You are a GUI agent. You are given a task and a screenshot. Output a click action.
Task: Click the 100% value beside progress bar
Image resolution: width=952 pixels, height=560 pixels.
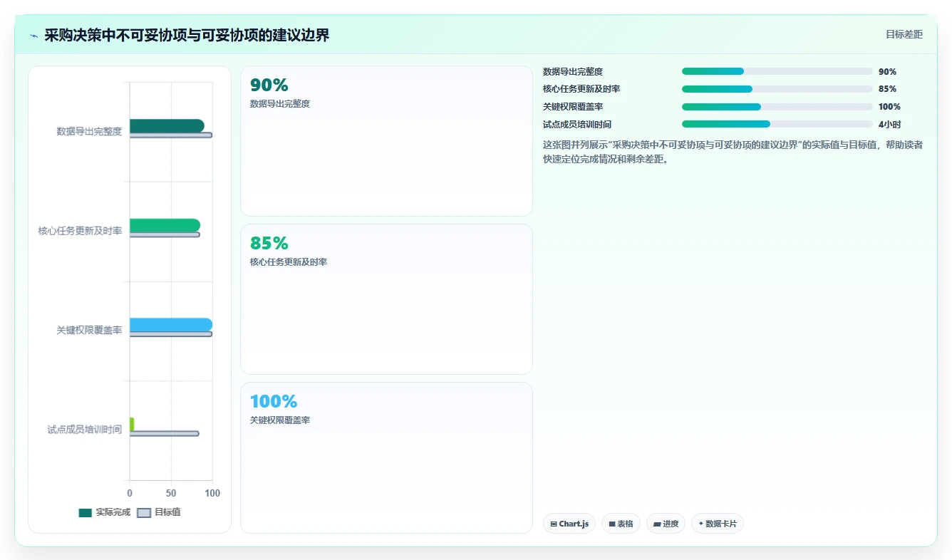[x=889, y=107]
